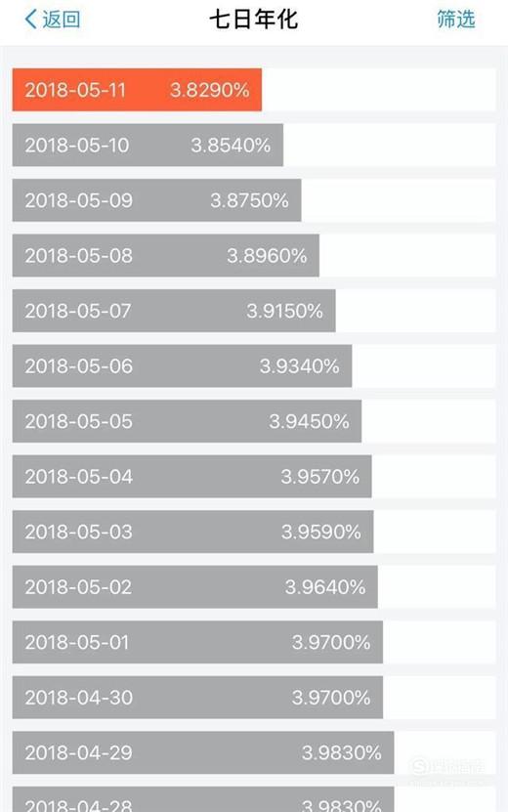The image size is (508, 812).
Task: Select the orange 2018-05-11 yield bar
Action: [x=137, y=90]
